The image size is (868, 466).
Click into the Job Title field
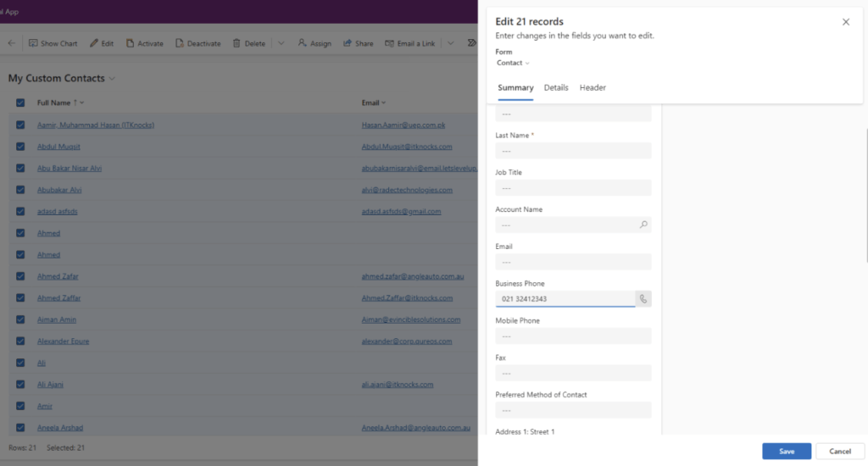573,188
